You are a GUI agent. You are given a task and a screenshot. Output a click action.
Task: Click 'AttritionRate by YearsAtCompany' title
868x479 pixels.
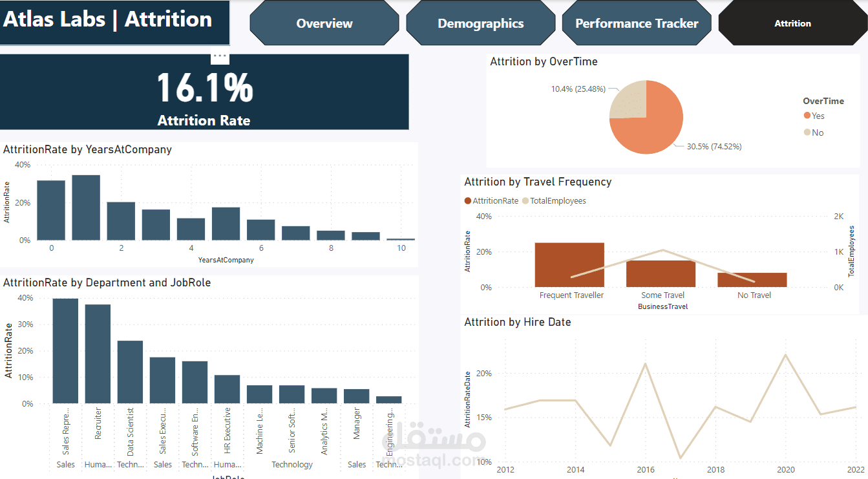[88, 149]
